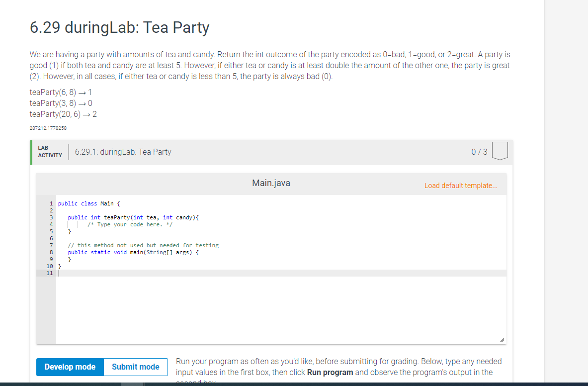Click the activity title 6.29.1: duringLab: Tea Party
The height and width of the screenshot is (386, 588).
(x=122, y=152)
